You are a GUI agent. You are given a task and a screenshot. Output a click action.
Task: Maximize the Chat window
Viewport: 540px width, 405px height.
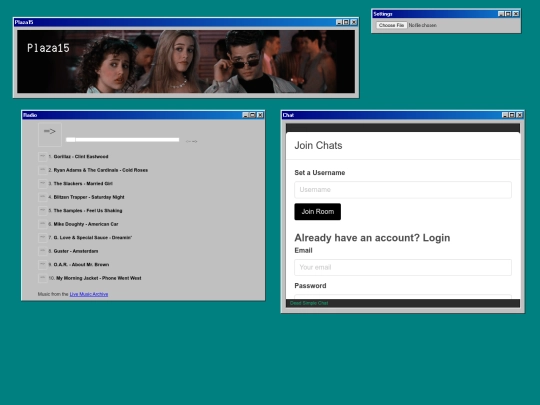(x=512, y=115)
